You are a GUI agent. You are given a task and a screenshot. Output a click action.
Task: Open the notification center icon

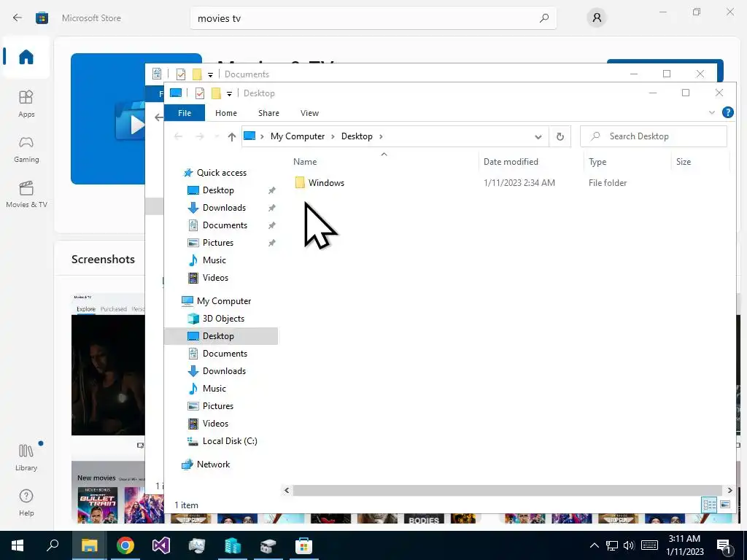pyautogui.click(x=724, y=545)
